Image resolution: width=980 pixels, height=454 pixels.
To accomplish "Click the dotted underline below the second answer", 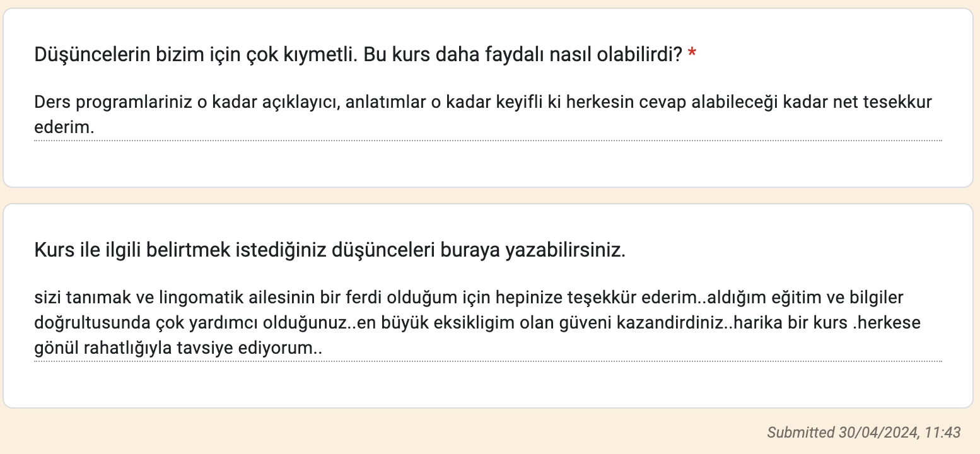I will pyautogui.click(x=488, y=361).
